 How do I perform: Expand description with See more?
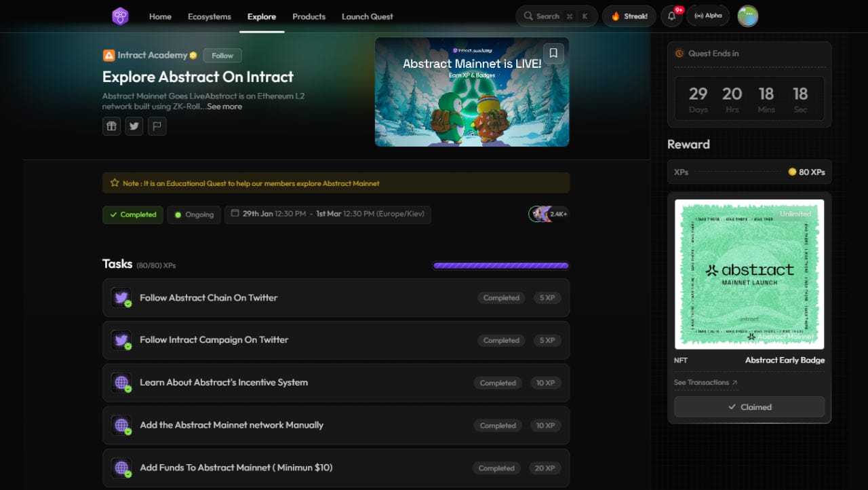pyautogui.click(x=224, y=107)
